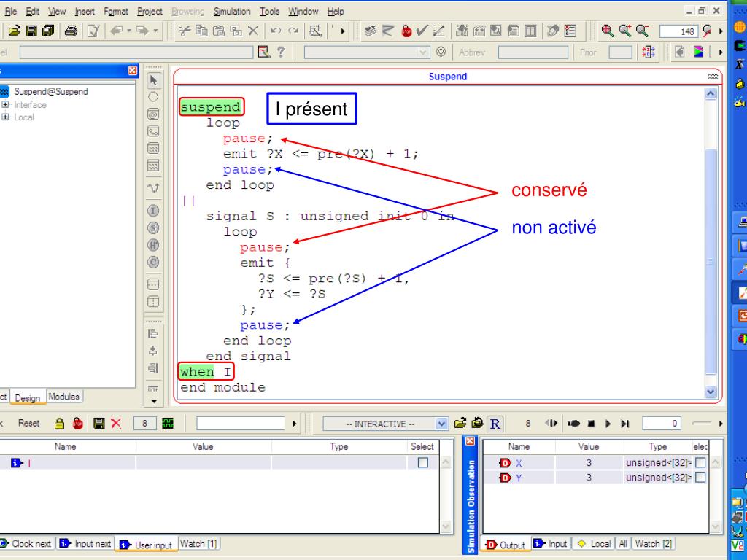Click the zoom percentage field showing 148
747x560 pixels.
click(x=678, y=31)
